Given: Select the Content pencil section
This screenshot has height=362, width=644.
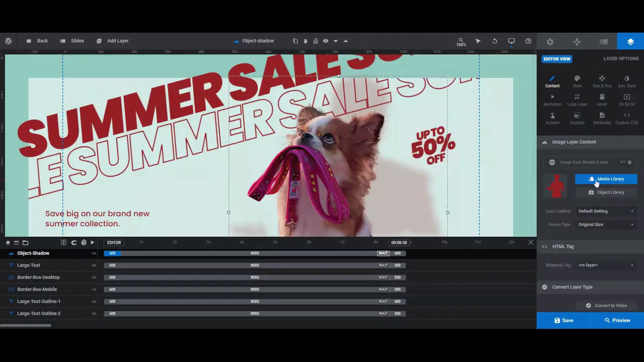Looking at the screenshot, I should [x=552, y=81].
